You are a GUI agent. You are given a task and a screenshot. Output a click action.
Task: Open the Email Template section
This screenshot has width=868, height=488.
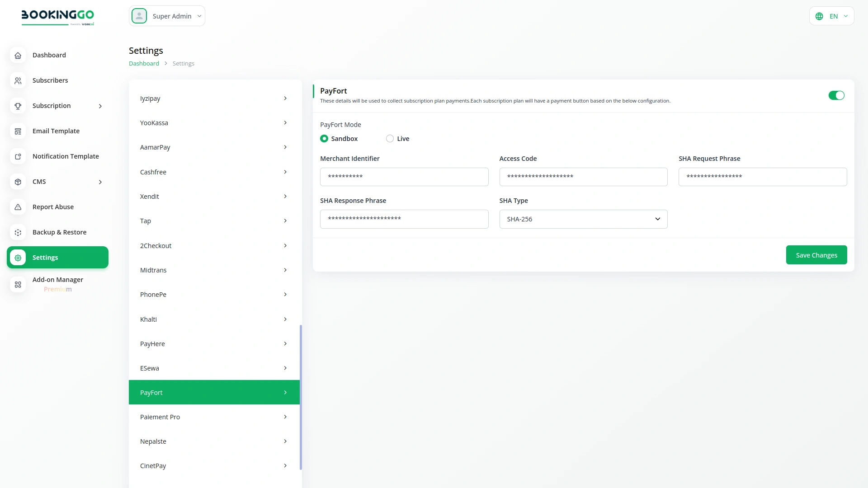click(x=56, y=131)
